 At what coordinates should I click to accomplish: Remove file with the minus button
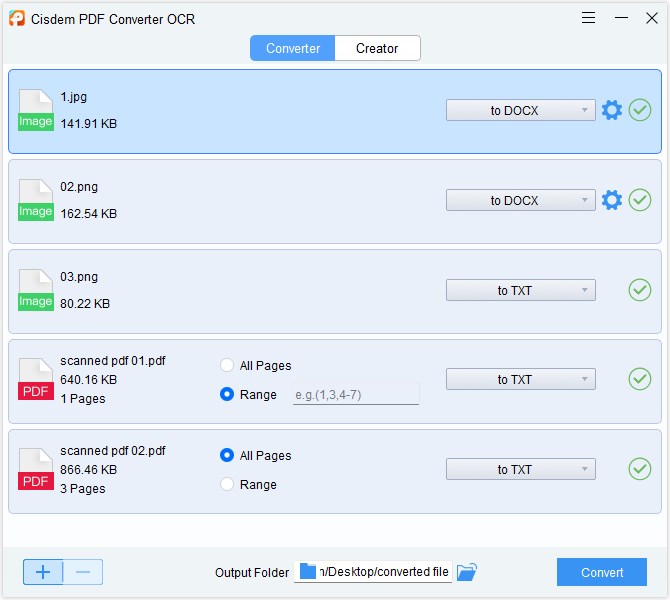point(83,572)
